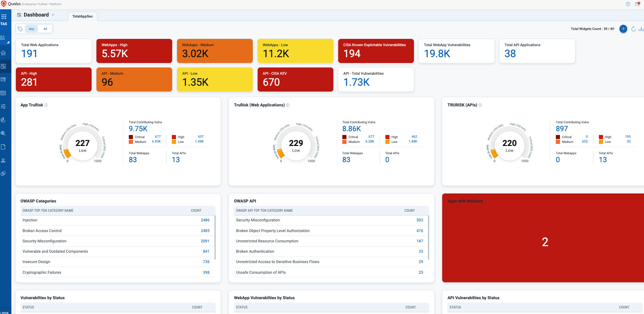This screenshot has height=314, width=644.
Task: Click the quick-add widgets sidebar icon
Action: point(3,38)
